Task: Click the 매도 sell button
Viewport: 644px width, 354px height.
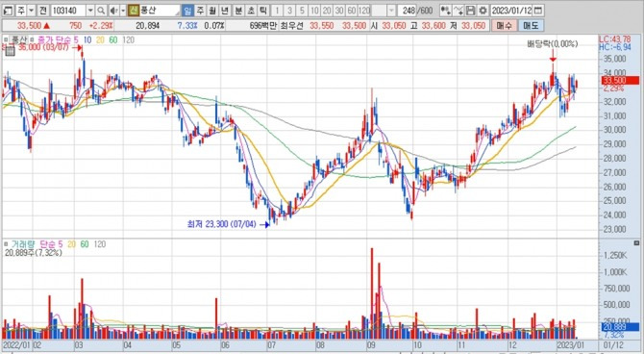Action: click(531, 25)
